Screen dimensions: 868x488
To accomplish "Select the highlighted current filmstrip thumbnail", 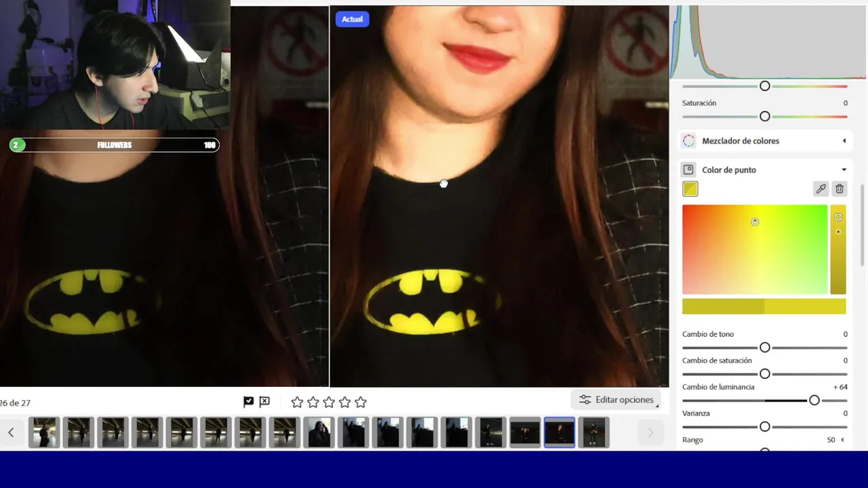I will [559, 432].
